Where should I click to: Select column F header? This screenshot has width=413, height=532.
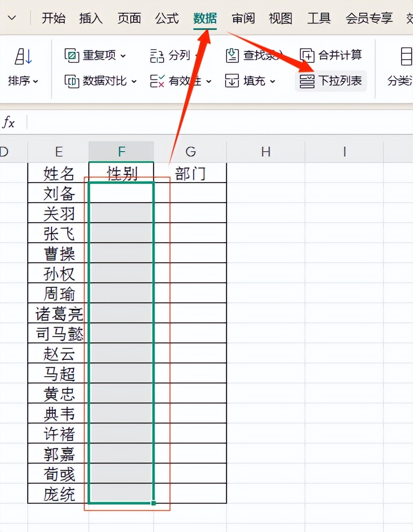[121, 152]
